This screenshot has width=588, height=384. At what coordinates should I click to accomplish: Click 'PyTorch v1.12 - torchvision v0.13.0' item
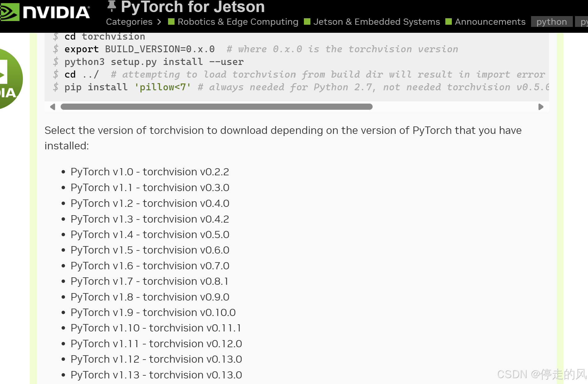point(156,359)
